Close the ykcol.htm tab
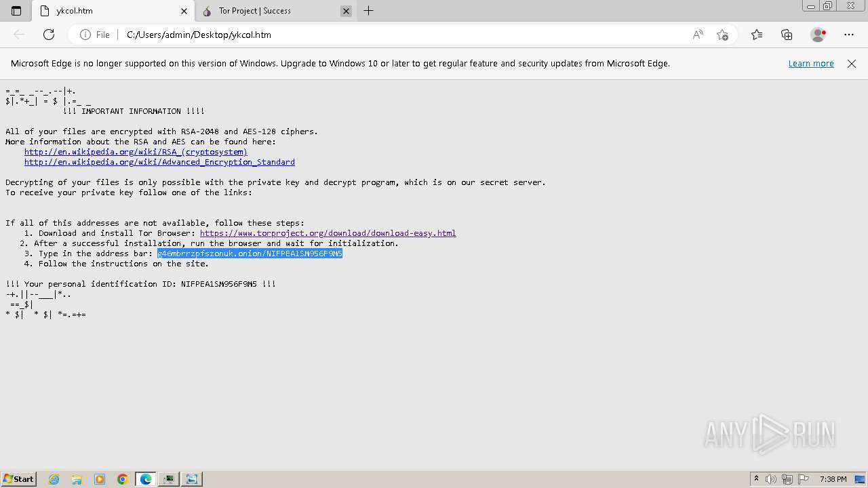 pyautogui.click(x=184, y=11)
